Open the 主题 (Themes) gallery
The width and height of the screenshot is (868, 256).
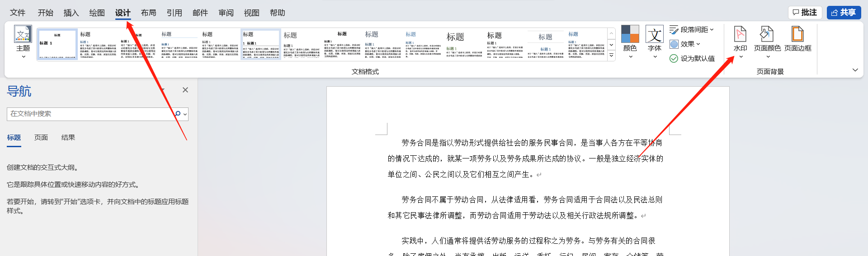(23, 41)
